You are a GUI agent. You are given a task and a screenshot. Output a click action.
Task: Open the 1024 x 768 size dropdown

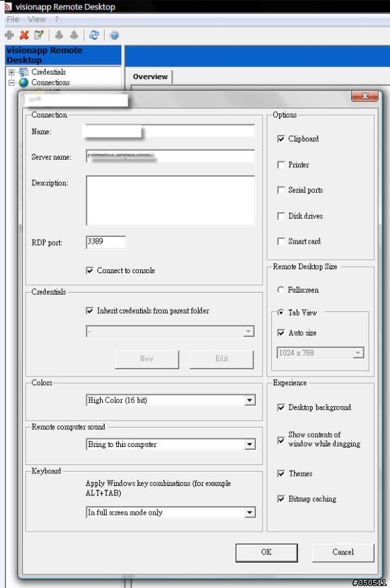point(358,353)
